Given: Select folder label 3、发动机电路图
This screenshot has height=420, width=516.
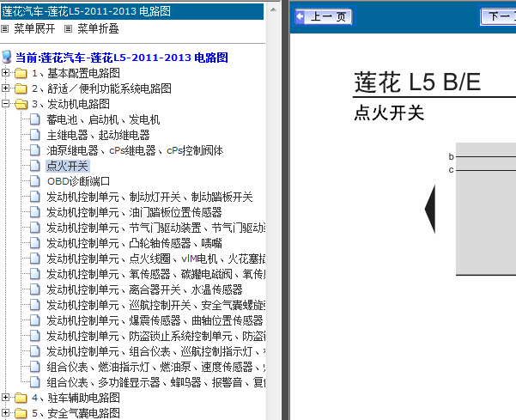Looking at the screenshot, I should point(70,104).
